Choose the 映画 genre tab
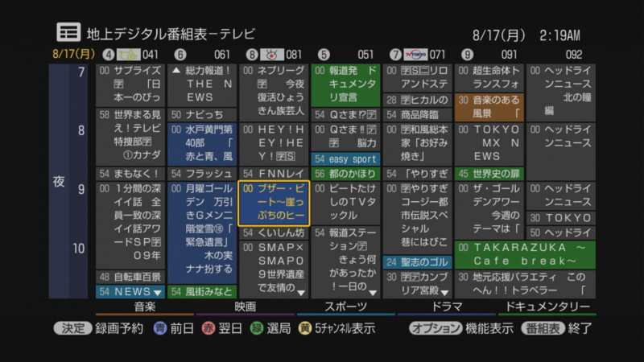Image resolution: width=644 pixels, height=362 pixels. (246, 307)
